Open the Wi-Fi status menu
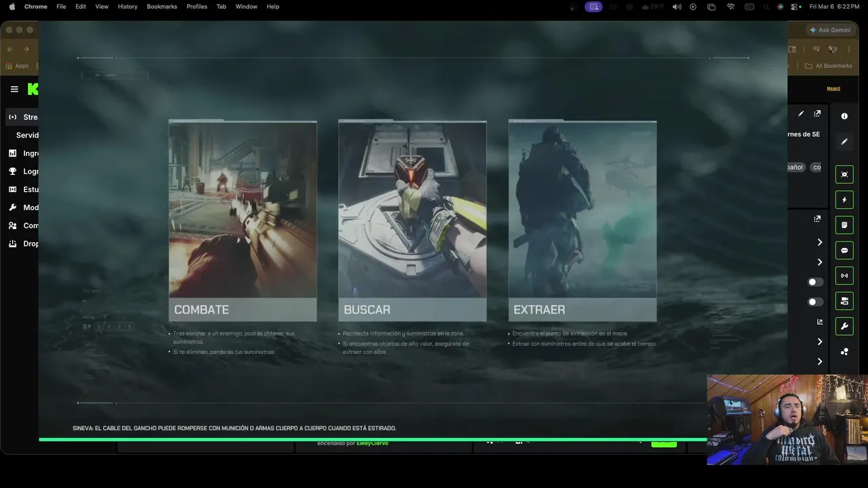This screenshot has width=868, height=488. pyautogui.click(x=730, y=7)
